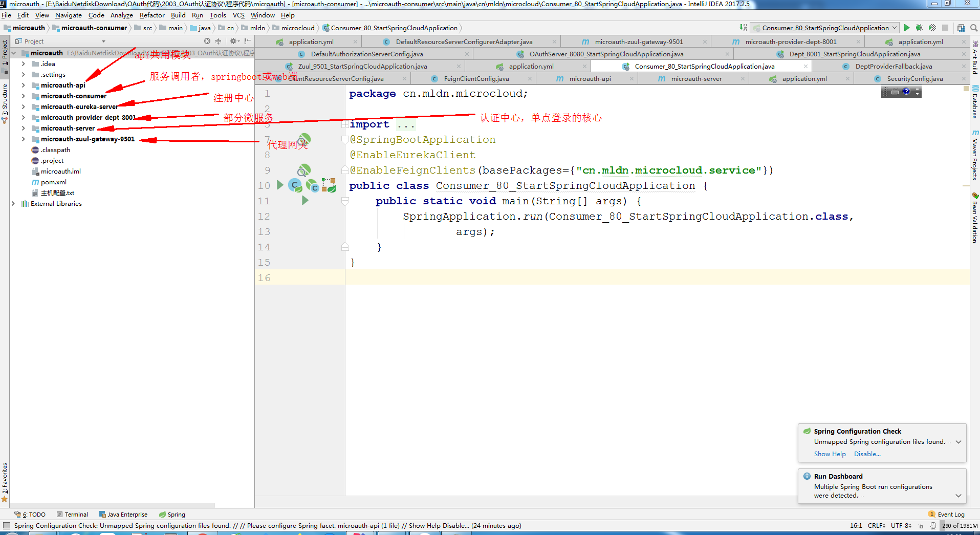Hide the Project tool window icon
The width and height of the screenshot is (980, 535).
coord(248,41)
